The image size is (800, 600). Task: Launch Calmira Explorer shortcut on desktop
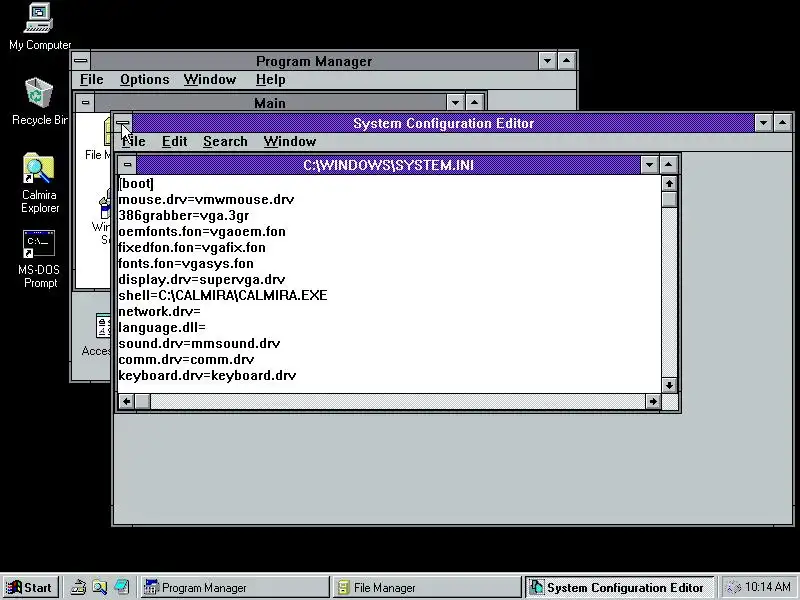[39, 183]
